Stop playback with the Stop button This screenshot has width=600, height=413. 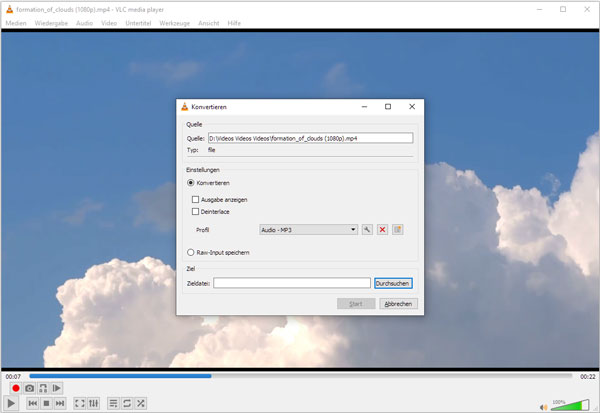(x=46, y=403)
